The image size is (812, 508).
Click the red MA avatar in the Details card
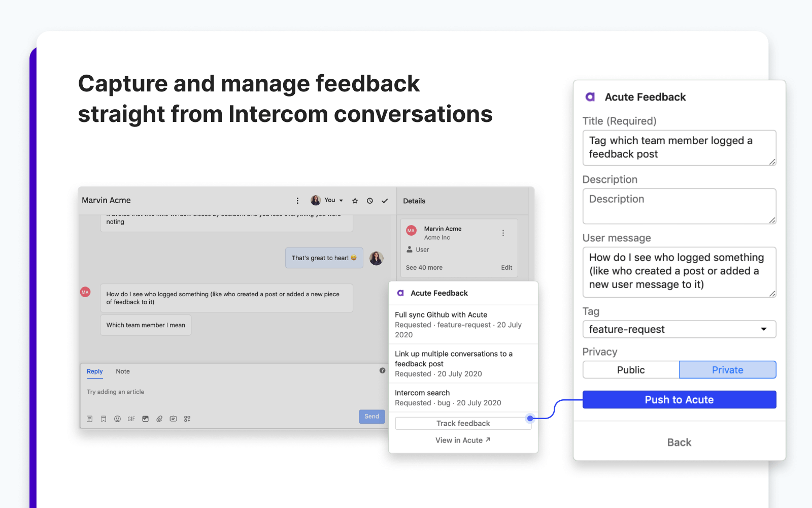(411, 231)
